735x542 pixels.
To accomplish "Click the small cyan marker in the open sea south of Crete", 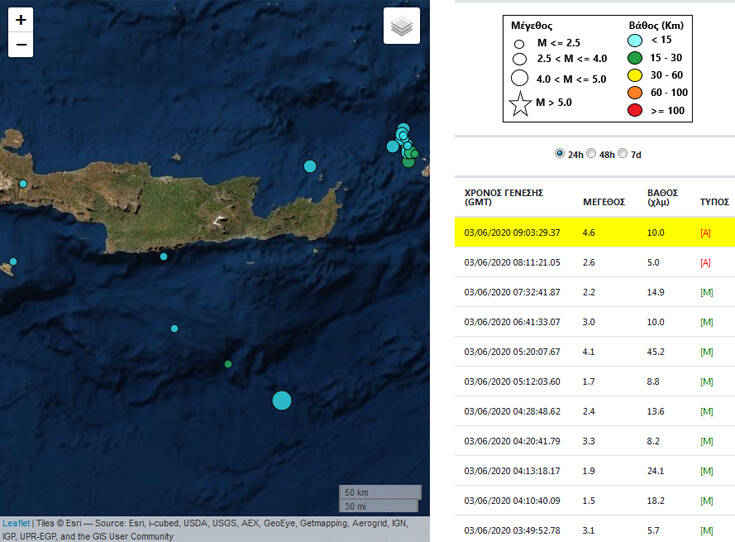I will pyautogui.click(x=174, y=329).
